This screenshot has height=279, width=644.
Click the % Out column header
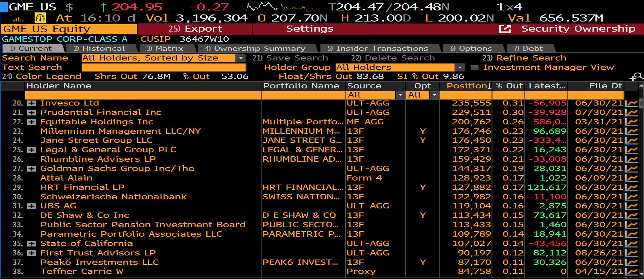(x=509, y=86)
